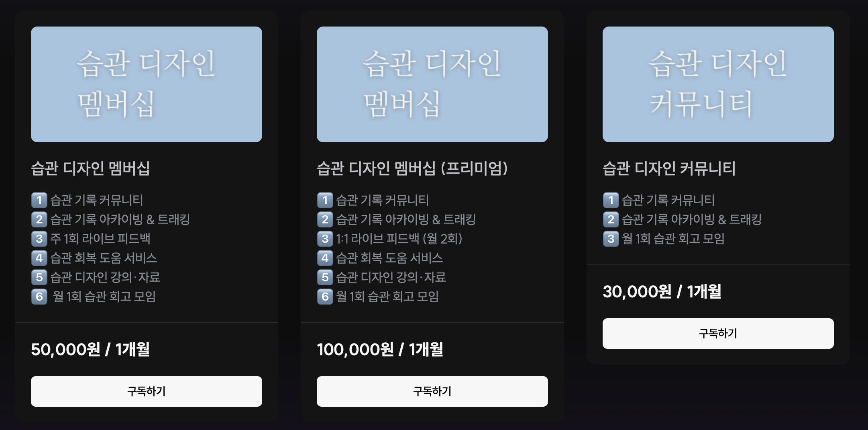
Task: Click the number 5 badge next to 습관 디자인 강의·자료
Action: tap(39, 277)
